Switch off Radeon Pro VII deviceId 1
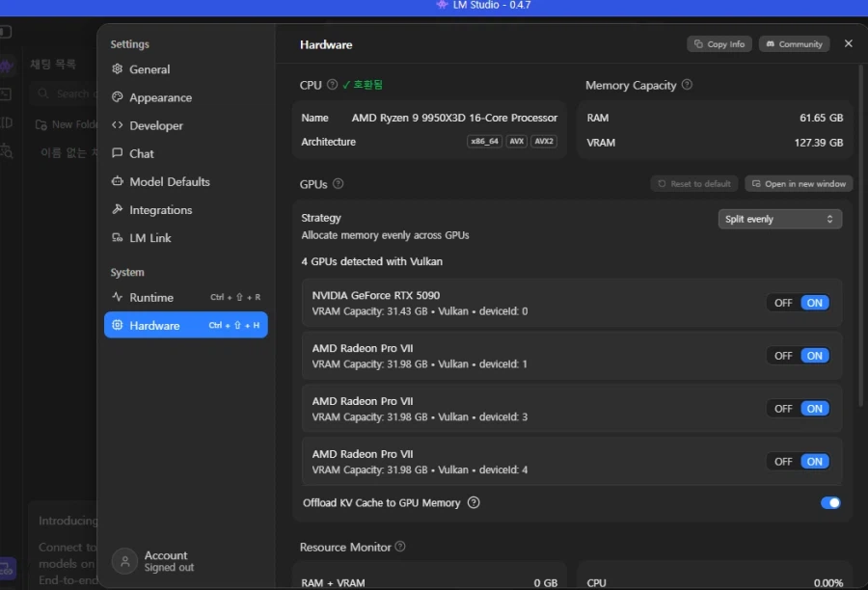This screenshot has width=868, height=590. (783, 356)
